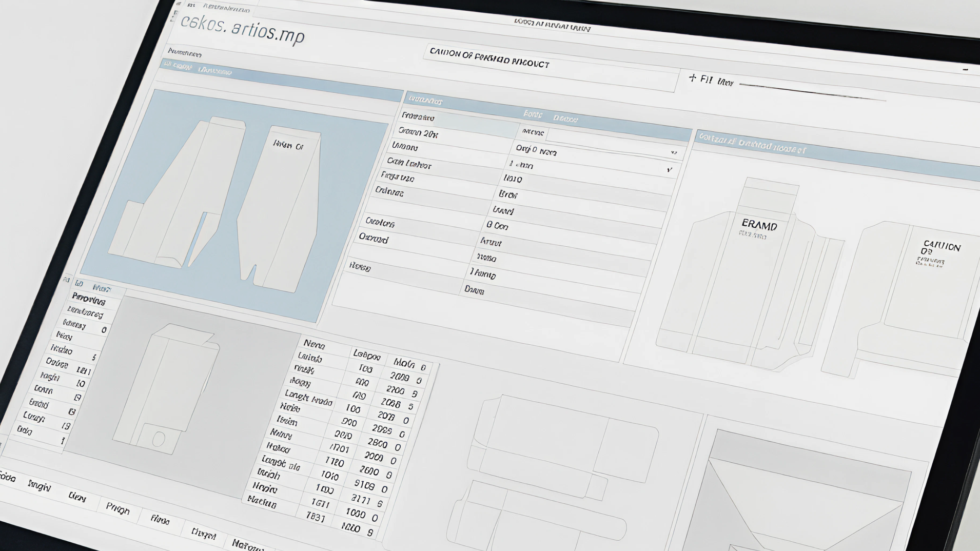
Task: Click the ERAMD carton layout thumbnail
Action: [751, 274]
